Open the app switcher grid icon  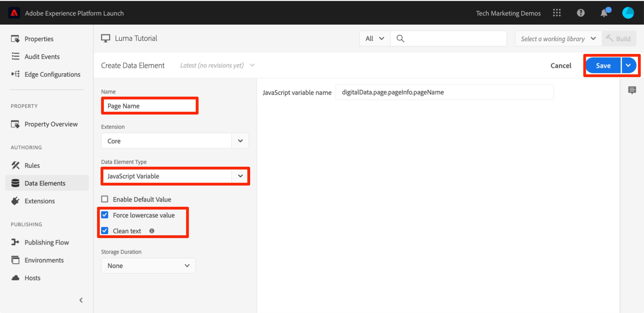point(557,13)
